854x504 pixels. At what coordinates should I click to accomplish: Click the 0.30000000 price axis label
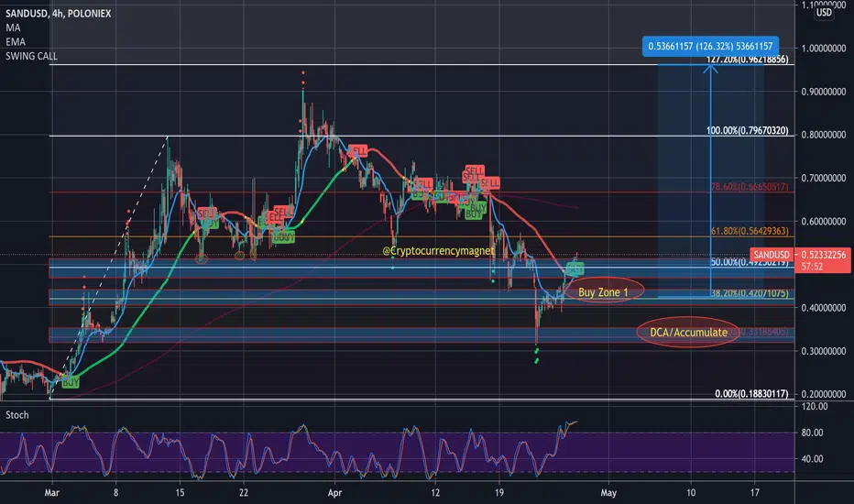(824, 352)
